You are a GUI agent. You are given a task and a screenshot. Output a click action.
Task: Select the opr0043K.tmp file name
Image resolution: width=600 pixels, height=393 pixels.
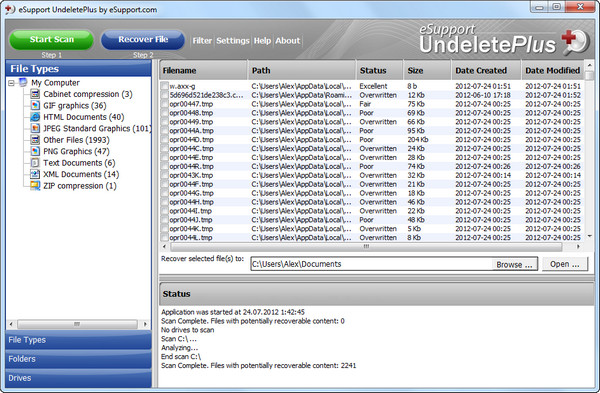pyautogui.click(x=191, y=175)
